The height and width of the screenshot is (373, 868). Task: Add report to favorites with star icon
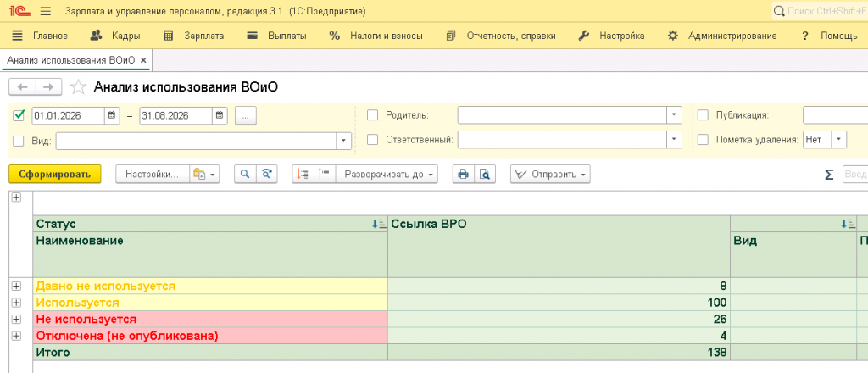coord(79,86)
